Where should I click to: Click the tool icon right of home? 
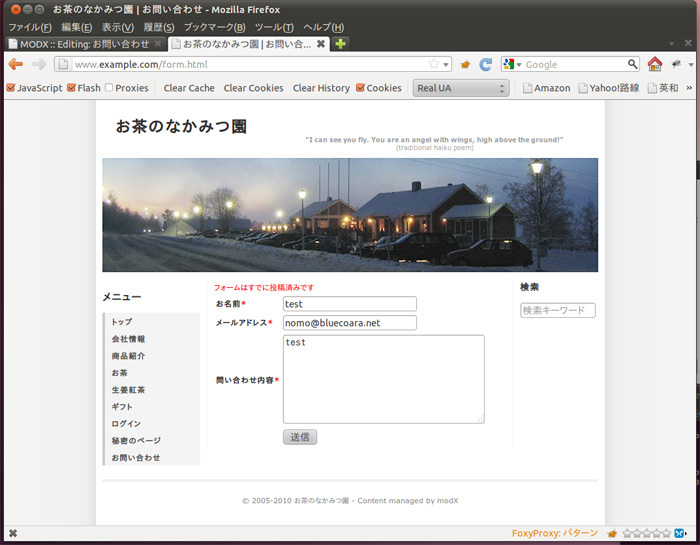pyautogui.click(x=676, y=64)
